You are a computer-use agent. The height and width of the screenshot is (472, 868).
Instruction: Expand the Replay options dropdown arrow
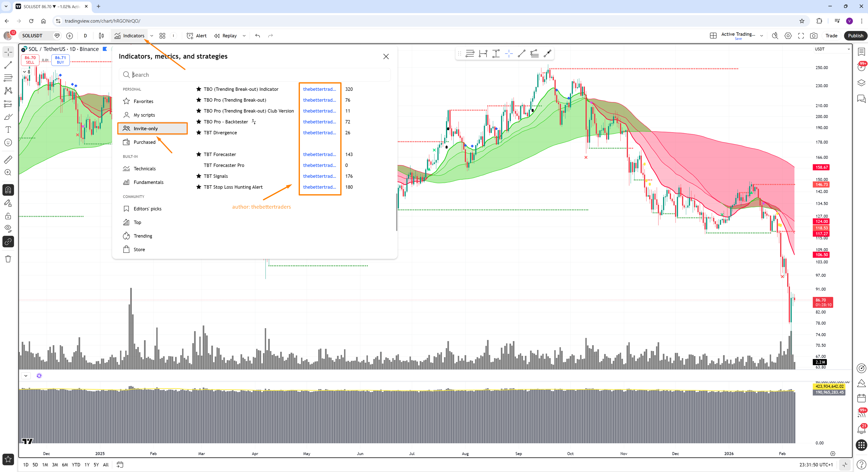pos(244,36)
